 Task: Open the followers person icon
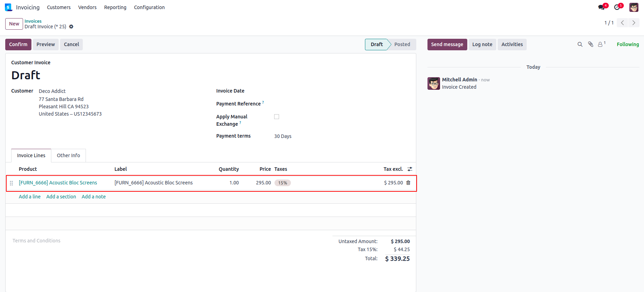[x=600, y=44]
